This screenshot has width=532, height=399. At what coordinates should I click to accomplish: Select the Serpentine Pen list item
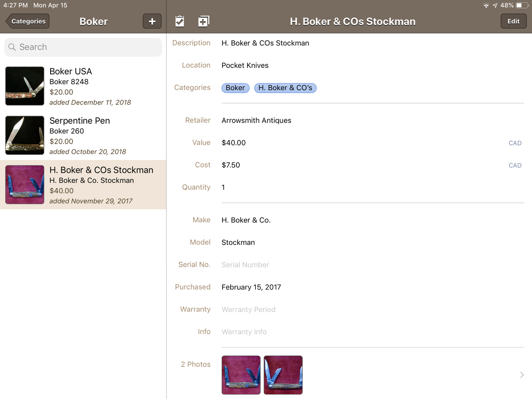pyautogui.click(x=83, y=135)
